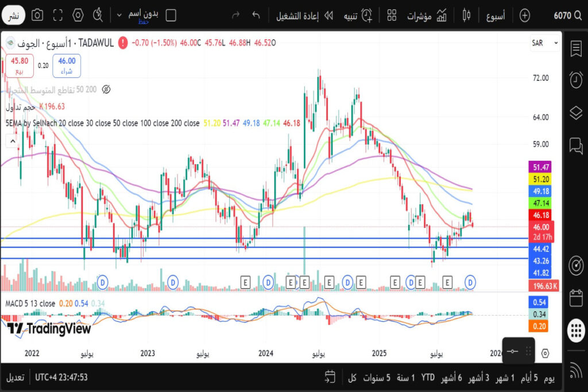Click the Buy (شراء) 46.00 button
Viewport: 588px width, 392px height.
67,65
